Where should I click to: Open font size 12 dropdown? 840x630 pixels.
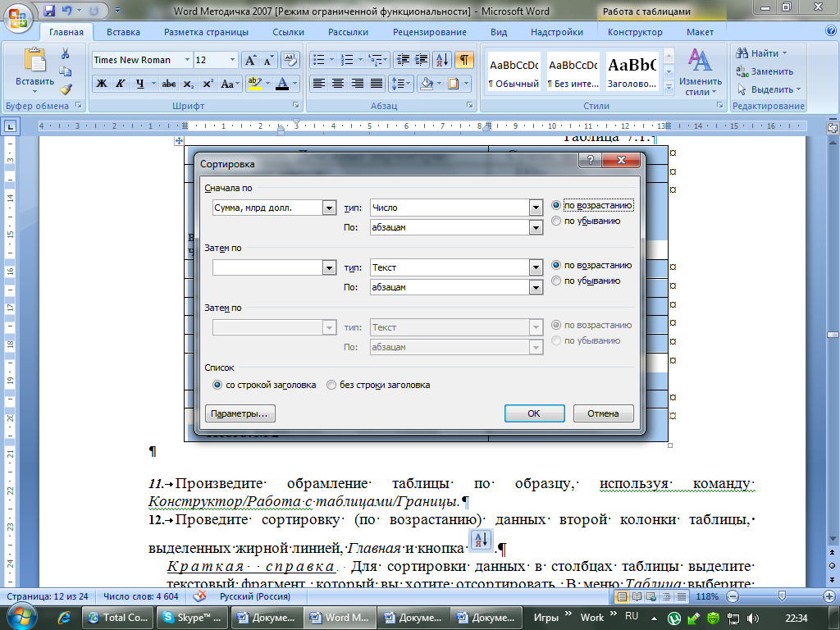[x=232, y=60]
